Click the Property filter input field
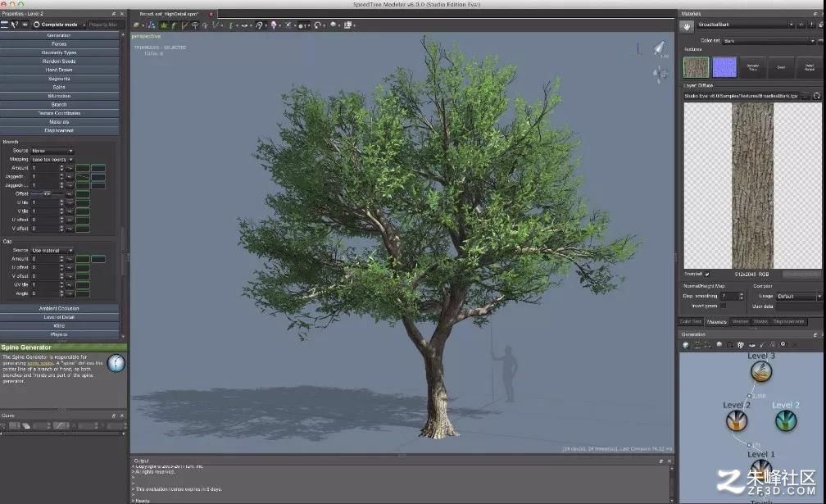Viewport: 826px width, 504px height. click(x=106, y=25)
